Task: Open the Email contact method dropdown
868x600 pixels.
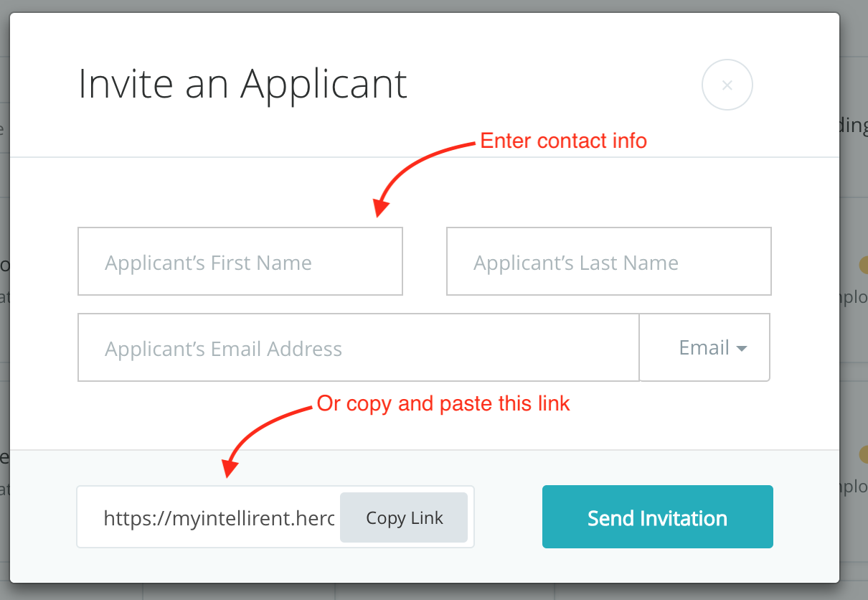Action: (704, 348)
